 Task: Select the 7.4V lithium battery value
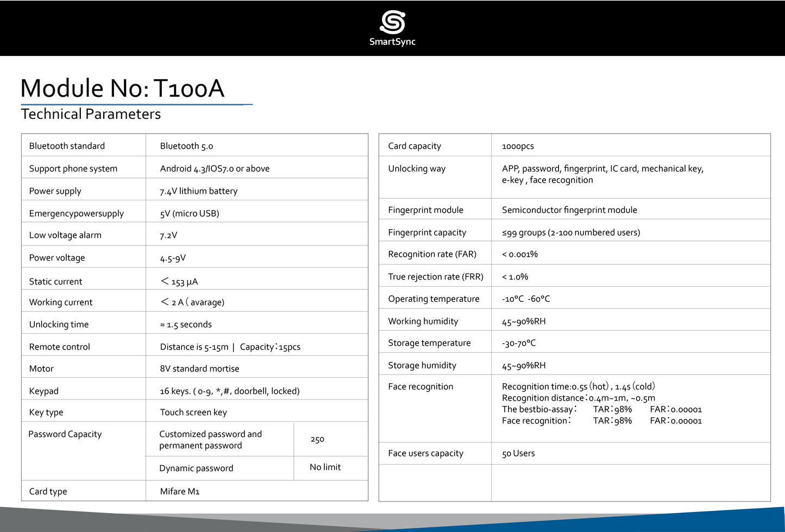pos(198,191)
